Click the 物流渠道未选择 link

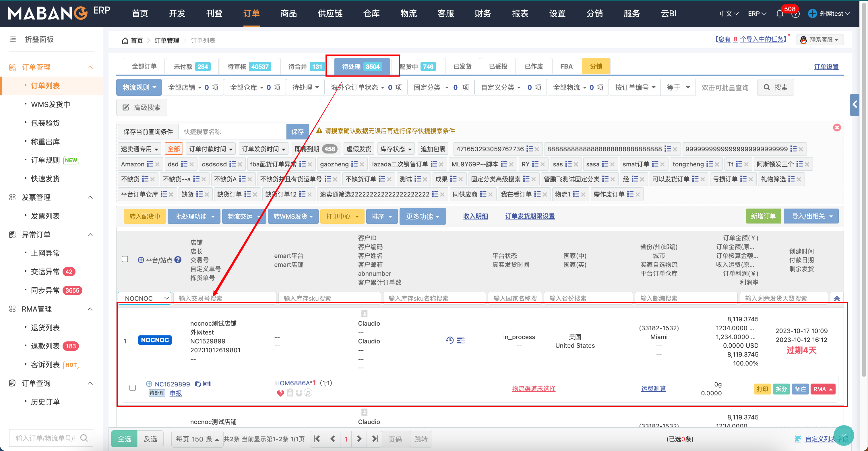point(534,388)
